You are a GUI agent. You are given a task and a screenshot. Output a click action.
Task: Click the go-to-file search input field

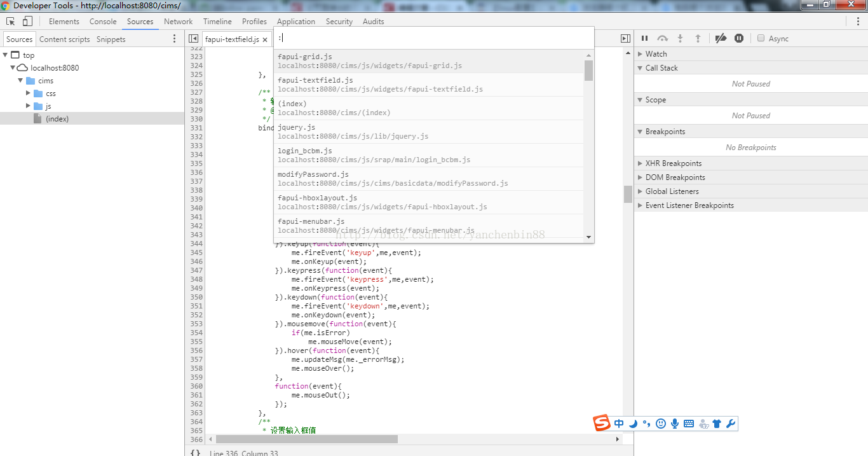tap(434, 38)
